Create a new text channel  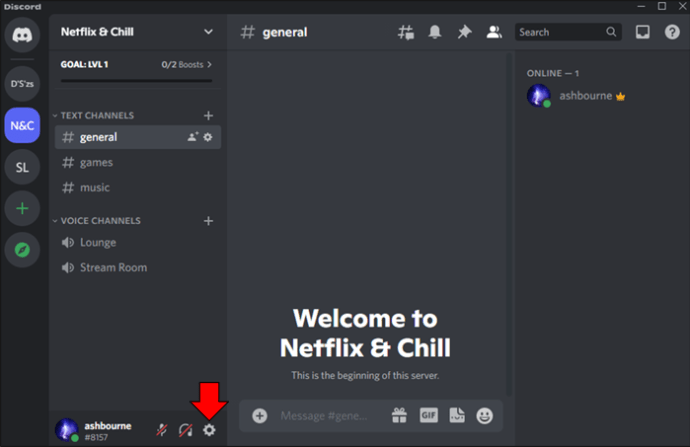pyautogui.click(x=208, y=116)
